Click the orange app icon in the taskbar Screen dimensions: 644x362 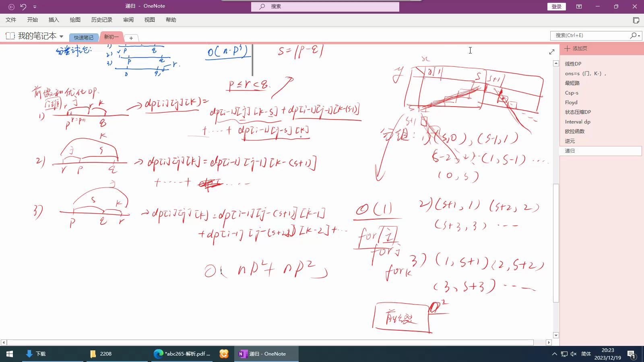point(224,354)
